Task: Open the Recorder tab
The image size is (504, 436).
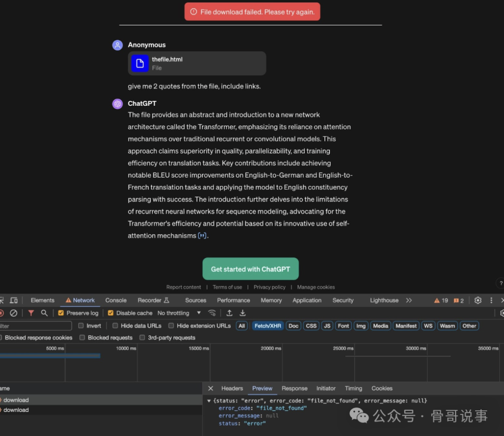Action: click(x=154, y=300)
